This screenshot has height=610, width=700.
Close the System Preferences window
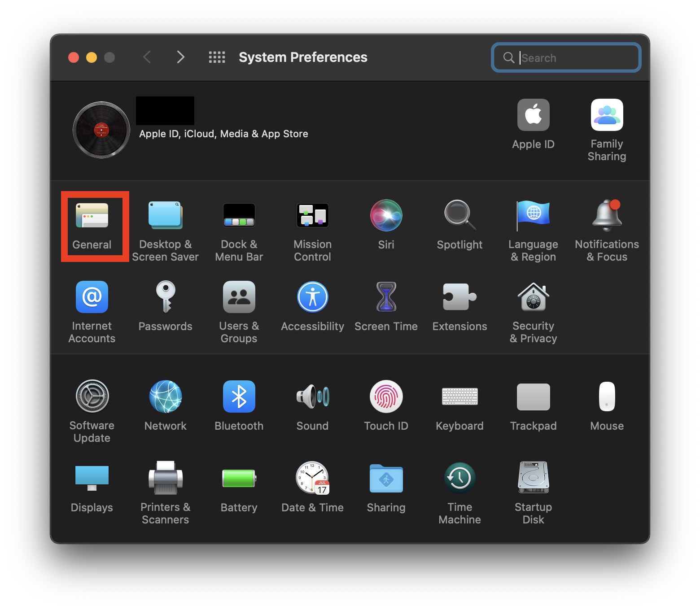tap(74, 57)
